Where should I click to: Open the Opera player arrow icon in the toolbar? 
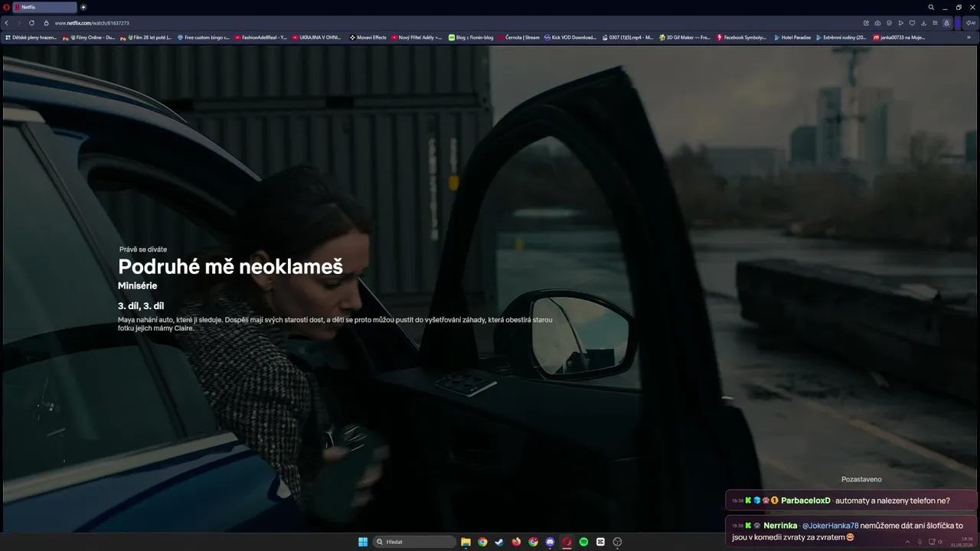900,23
